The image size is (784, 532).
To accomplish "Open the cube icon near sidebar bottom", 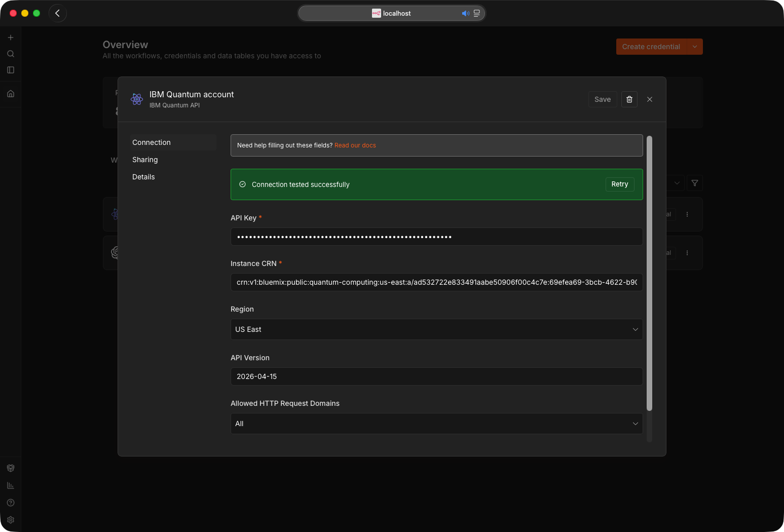I will pyautogui.click(x=11, y=468).
